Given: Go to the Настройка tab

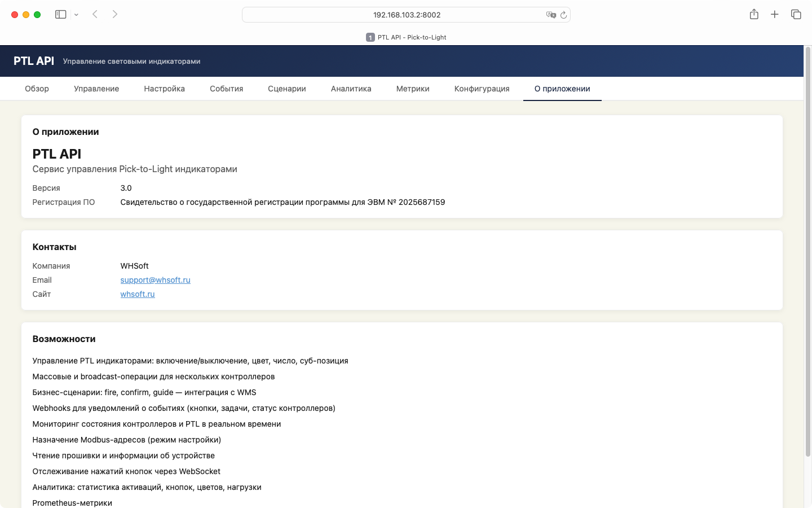Looking at the screenshot, I should (x=164, y=89).
